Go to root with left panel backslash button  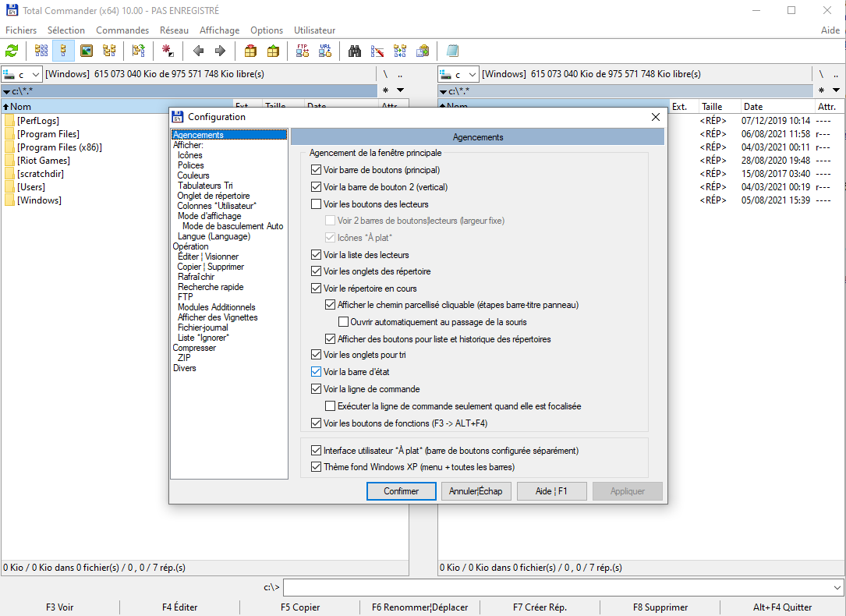[x=385, y=74]
